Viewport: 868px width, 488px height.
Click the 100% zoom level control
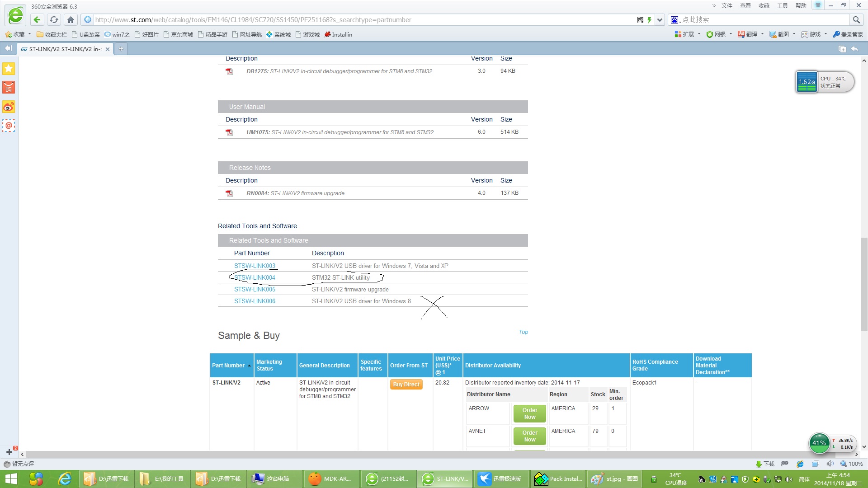852,464
